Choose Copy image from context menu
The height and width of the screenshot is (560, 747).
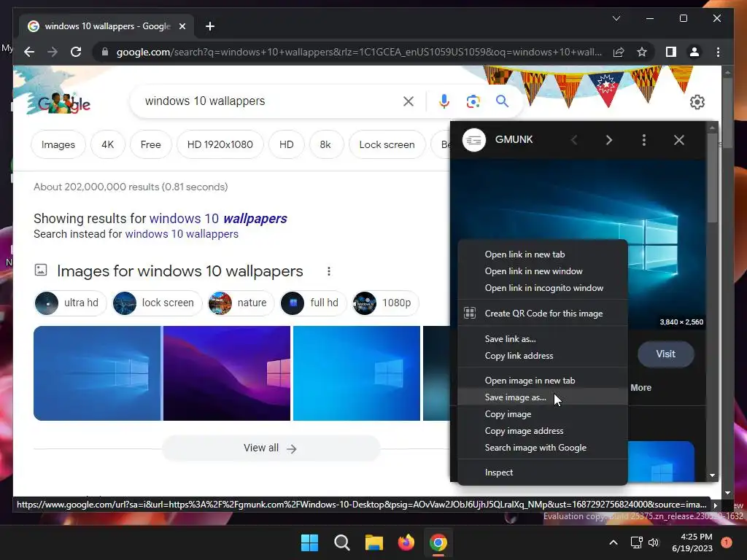point(543,414)
